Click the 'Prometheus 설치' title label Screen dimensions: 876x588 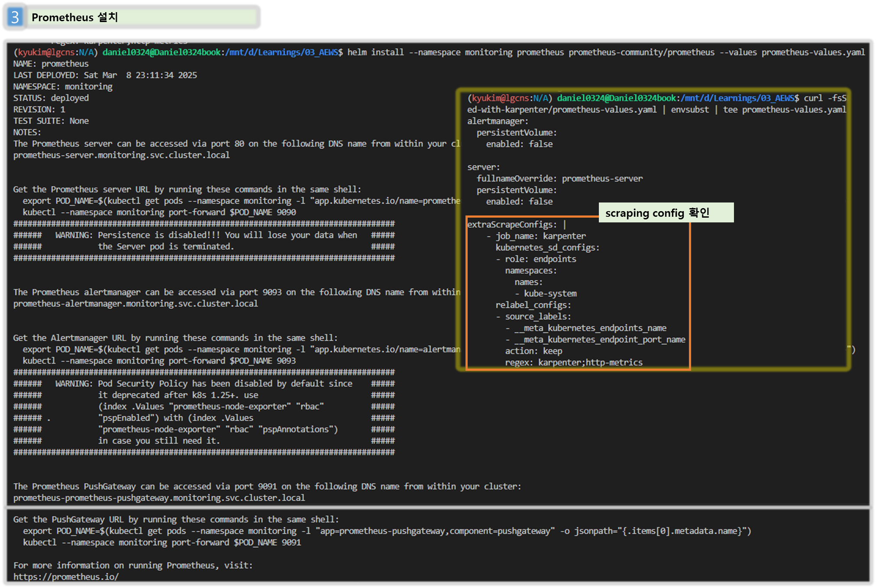[74, 17]
